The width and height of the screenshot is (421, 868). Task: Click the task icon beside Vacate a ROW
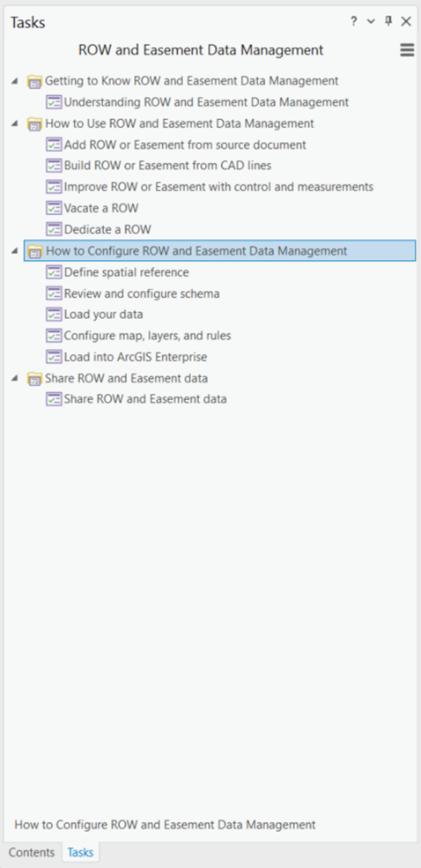click(x=54, y=208)
